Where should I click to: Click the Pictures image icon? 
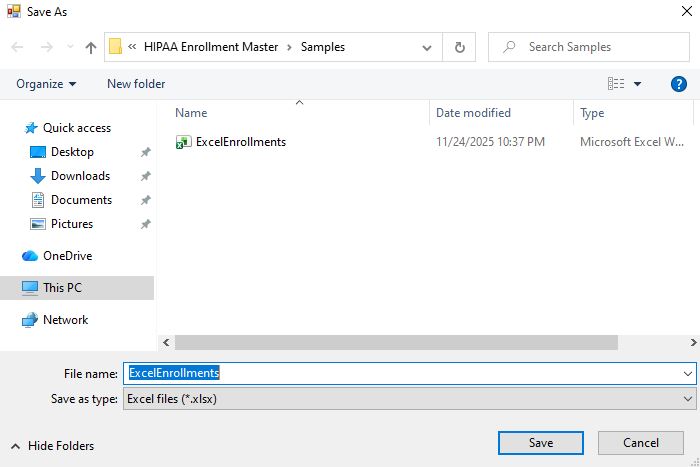pyautogui.click(x=38, y=224)
